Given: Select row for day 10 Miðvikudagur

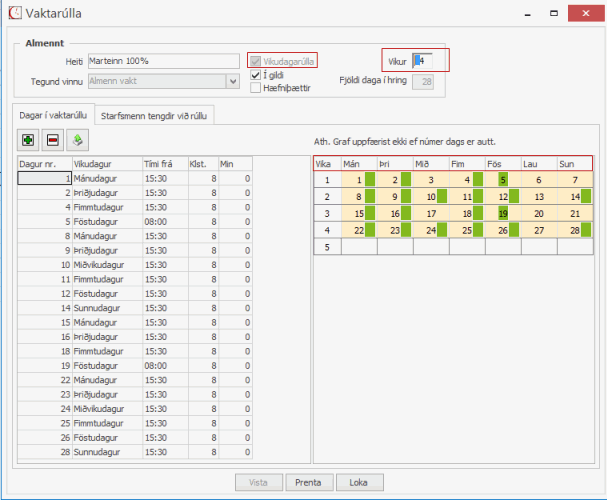Looking at the screenshot, I should pos(135,265).
